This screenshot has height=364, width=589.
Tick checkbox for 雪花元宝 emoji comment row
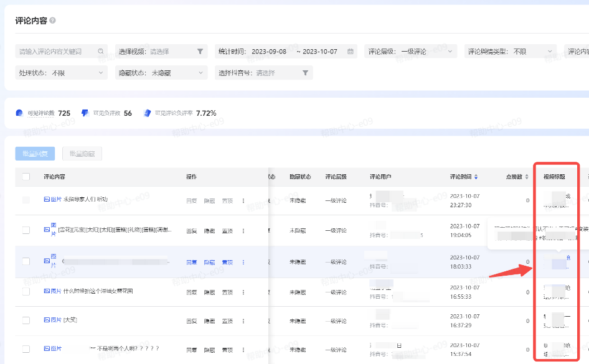click(x=26, y=230)
